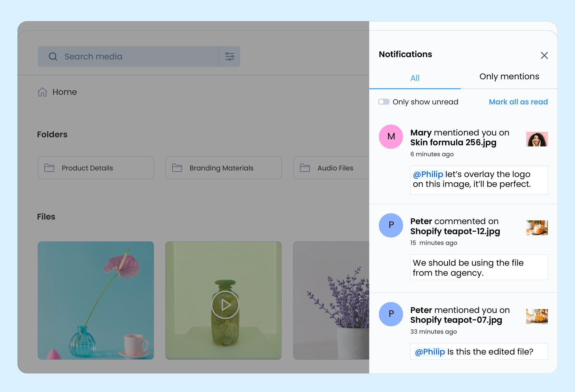This screenshot has width=575, height=392.
Task: Open the Product Details folder
Action: tap(96, 168)
